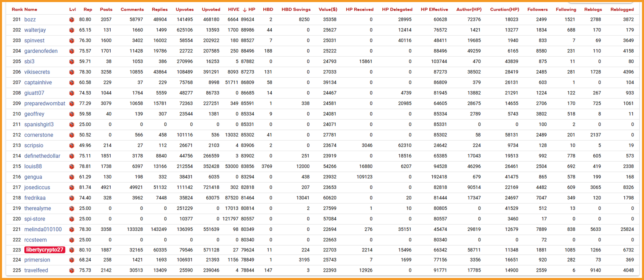The height and width of the screenshot is (280, 644).
Task: Click the Followers column header
Action: pyautogui.click(x=538, y=9)
